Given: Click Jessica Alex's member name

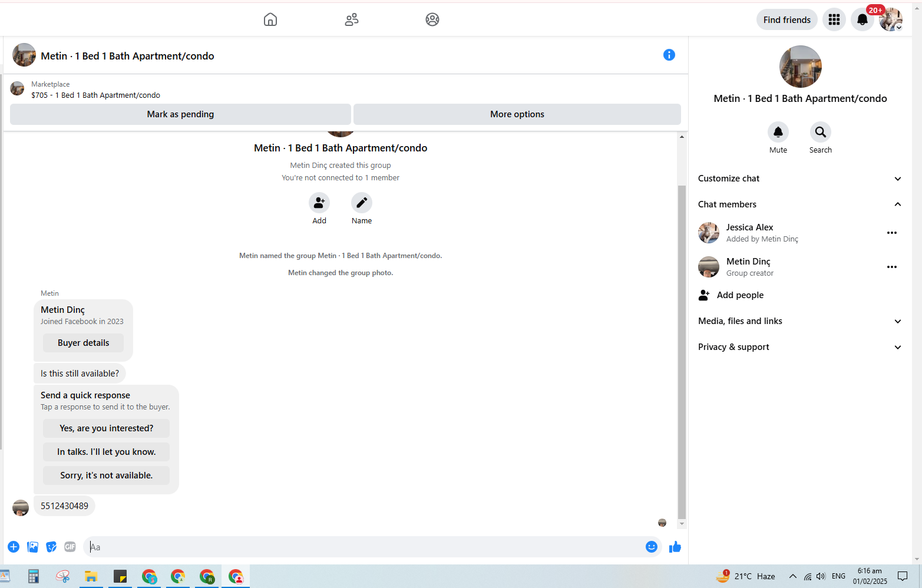Looking at the screenshot, I should click(x=749, y=227).
